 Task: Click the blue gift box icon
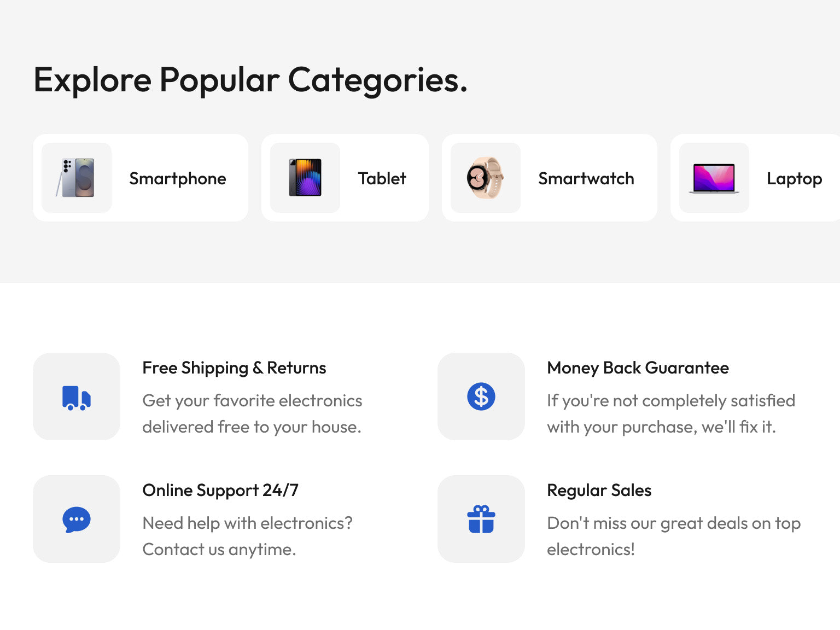481,519
